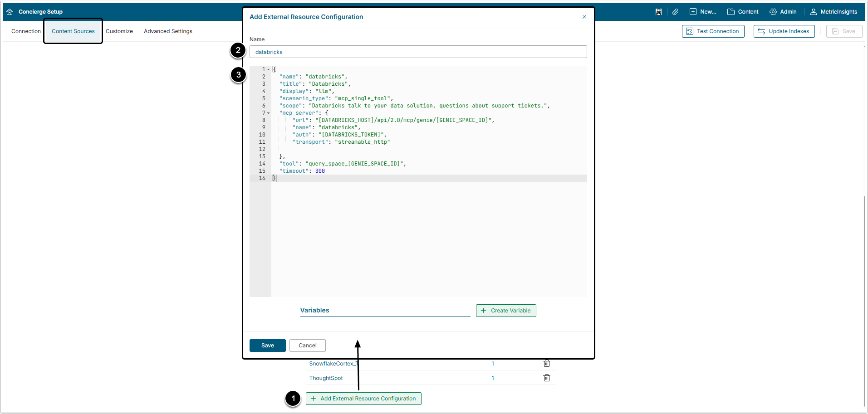This screenshot has width=868, height=414.
Task: Delete the SnowflakeCortex row with trash icon
Action: coord(547,363)
